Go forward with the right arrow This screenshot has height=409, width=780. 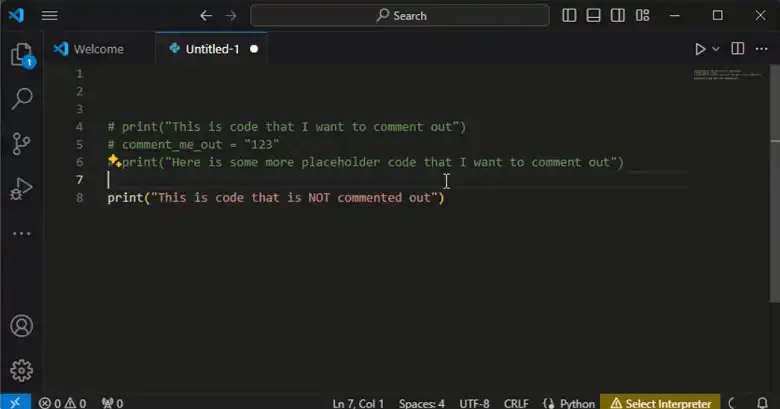pyautogui.click(x=231, y=15)
